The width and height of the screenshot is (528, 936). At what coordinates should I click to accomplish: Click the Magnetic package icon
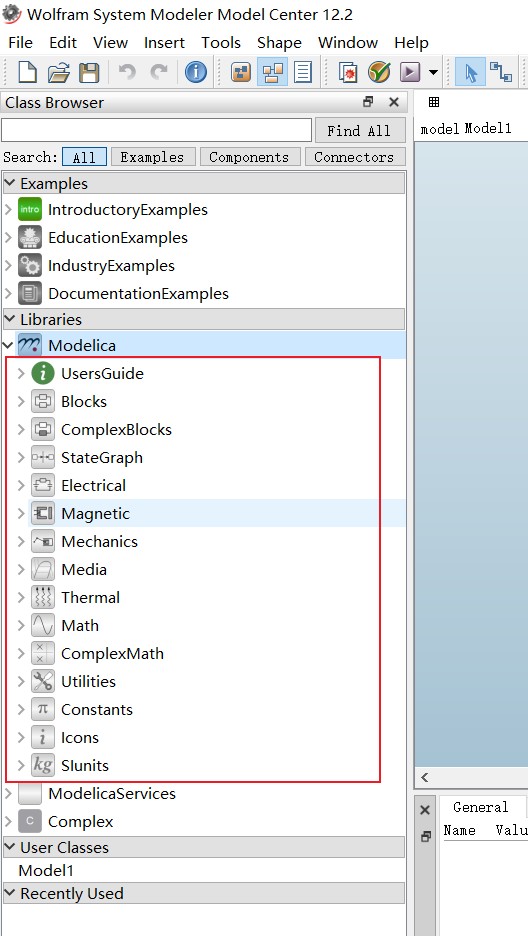pyautogui.click(x=43, y=513)
